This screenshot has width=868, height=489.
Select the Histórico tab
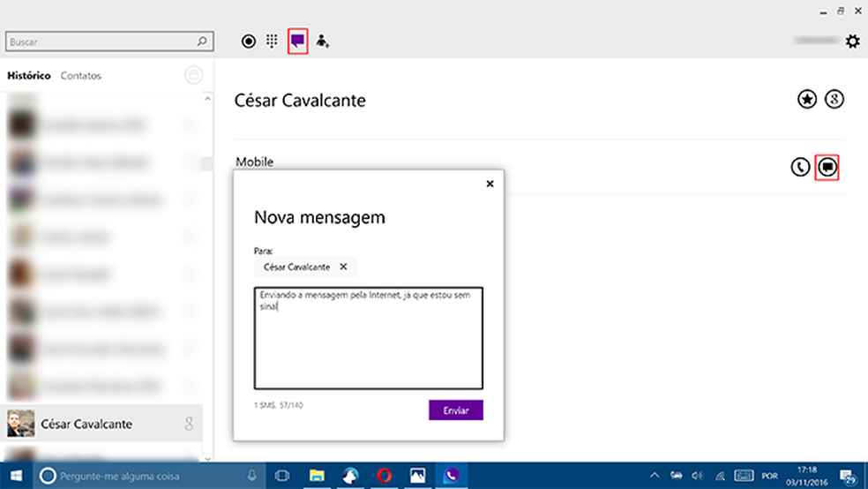point(29,76)
